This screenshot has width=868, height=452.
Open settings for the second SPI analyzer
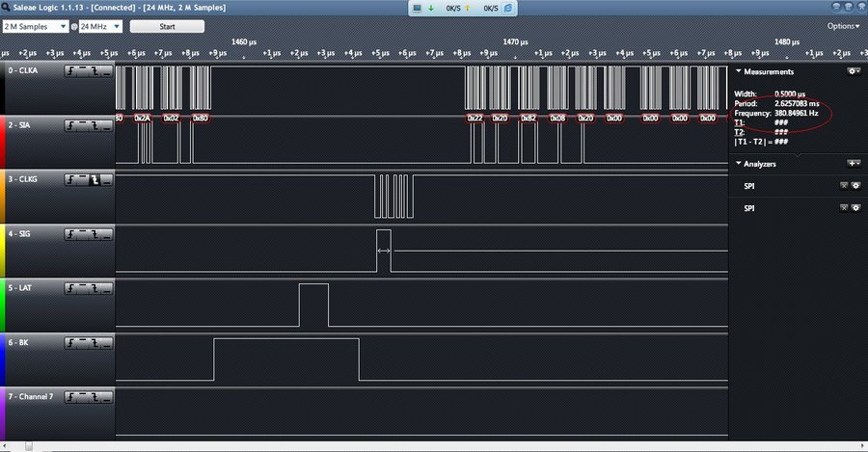pos(854,208)
